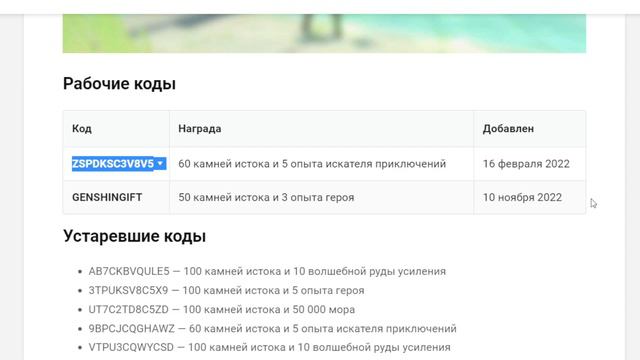
Task: Click the date 10 ноября 2022
Action: pyautogui.click(x=522, y=197)
